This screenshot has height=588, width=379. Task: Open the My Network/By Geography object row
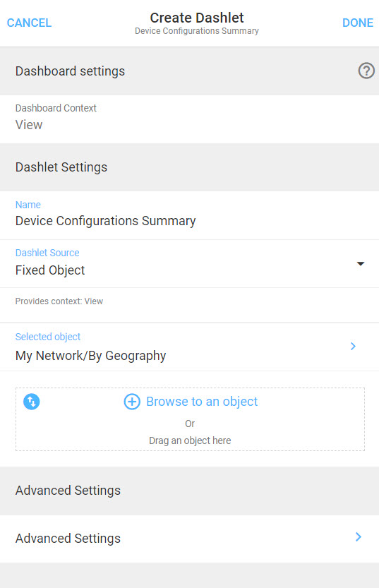pyautogui.click(x=189, y=347)
